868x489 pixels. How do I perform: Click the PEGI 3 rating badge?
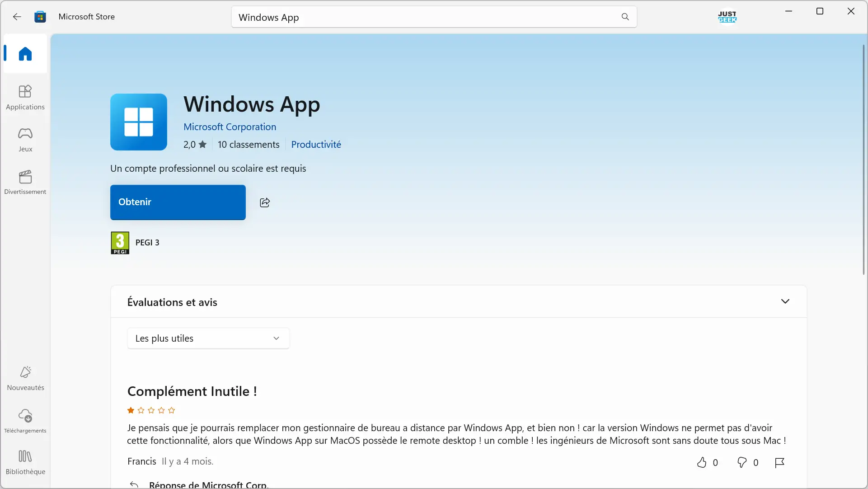coord(120,243)
